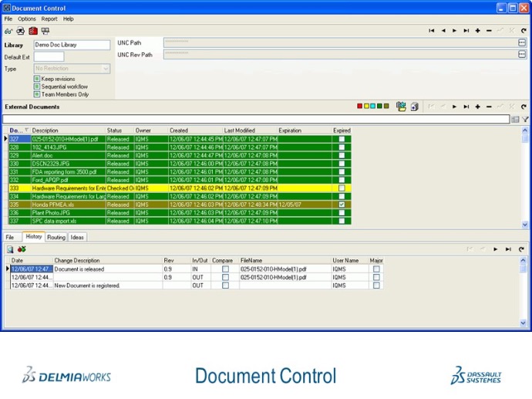The height and width of the screenshot is (399, 532).
Task: Click the red-green icon under History tab
Action: (22, 249)
